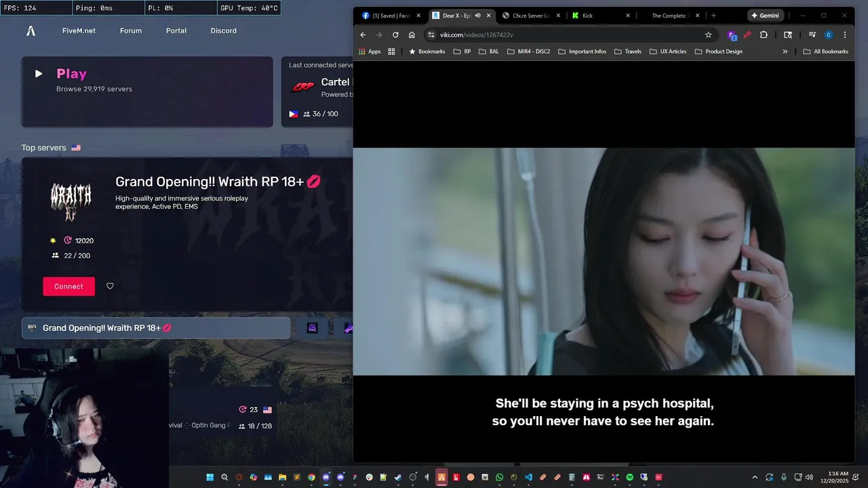Image resolution: width=868 pixels, height=488 pixels.
Task: Click the Play title to browse servers
Action: pyautogui.click(x=71, y=74)
